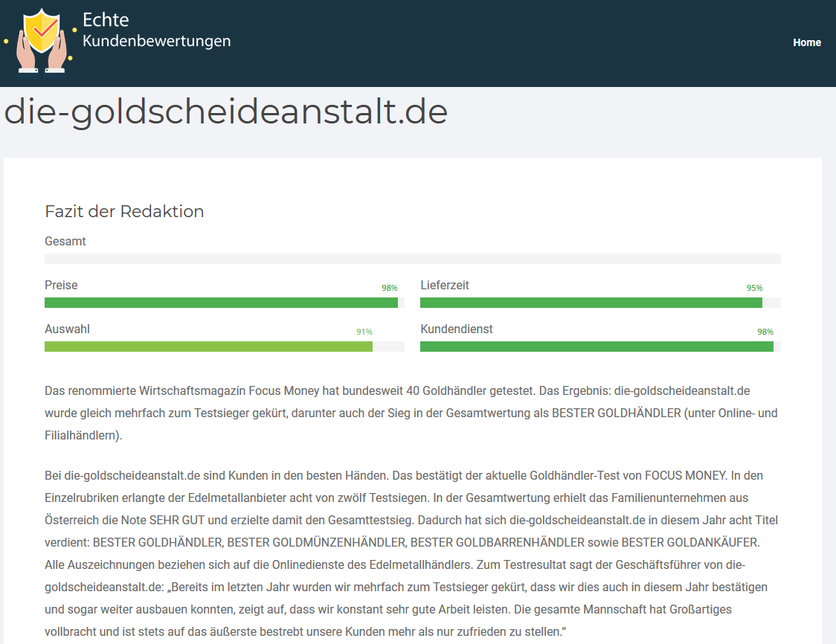Click the Lieferzeit label
Viewport: 836px width, 644px height.
pos(445,286)
